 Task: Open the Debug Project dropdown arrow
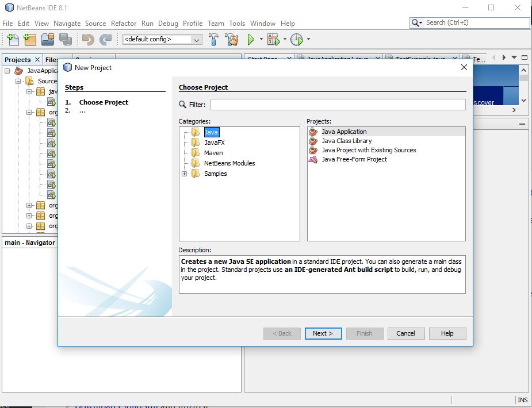pyautogui.click(x=285, y=39)
